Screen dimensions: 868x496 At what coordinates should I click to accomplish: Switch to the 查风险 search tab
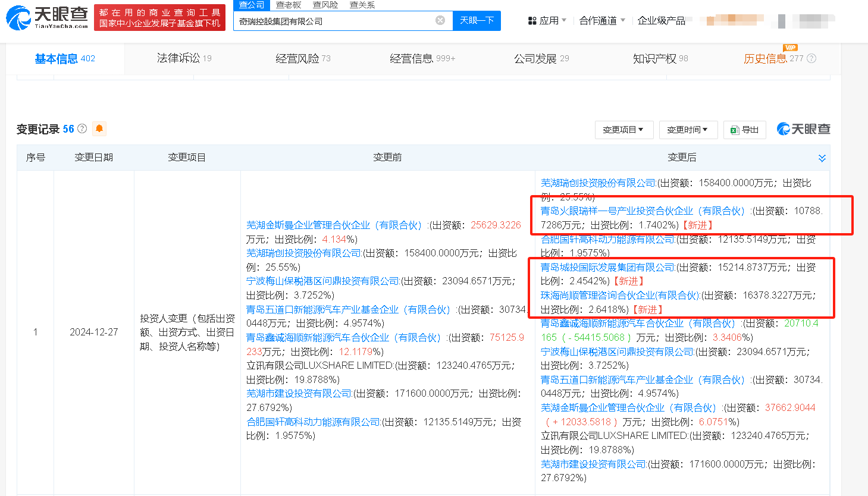[325, 5]
